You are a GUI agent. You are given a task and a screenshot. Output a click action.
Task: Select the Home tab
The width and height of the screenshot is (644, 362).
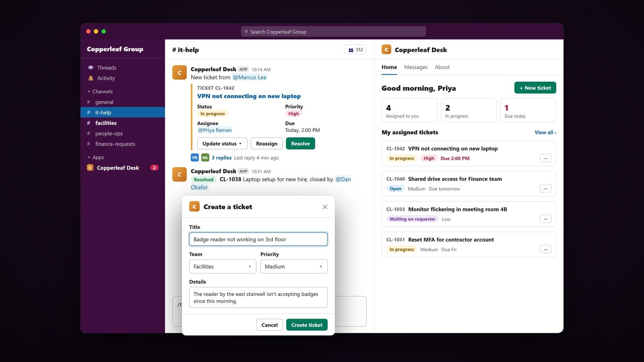389,67
